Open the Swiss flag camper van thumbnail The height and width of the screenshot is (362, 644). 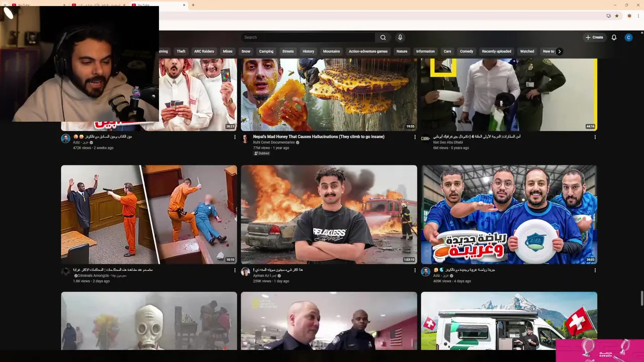[509, 321]
